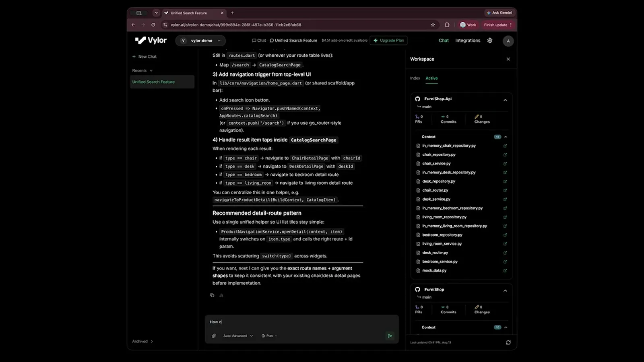Screen dimensions: 644x362
Task: Select the Unified Search Feature browser tab
Action: tap(193, 13)
